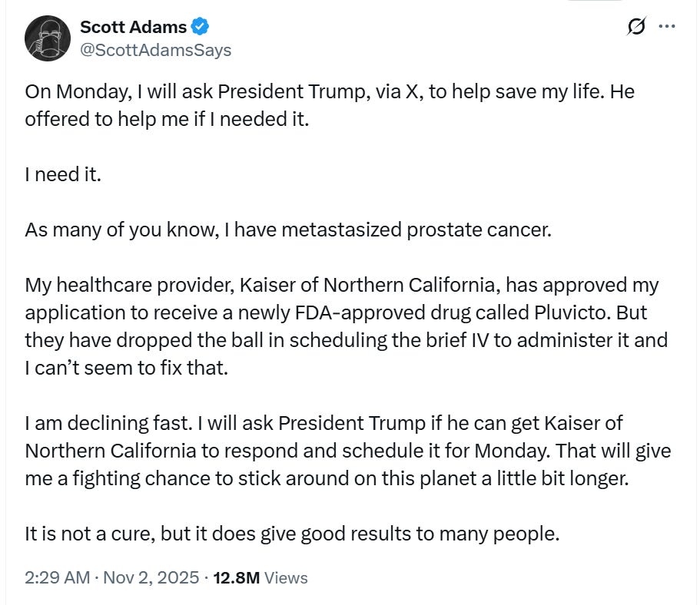Open the Scott Adams display name link

(133, 27)
